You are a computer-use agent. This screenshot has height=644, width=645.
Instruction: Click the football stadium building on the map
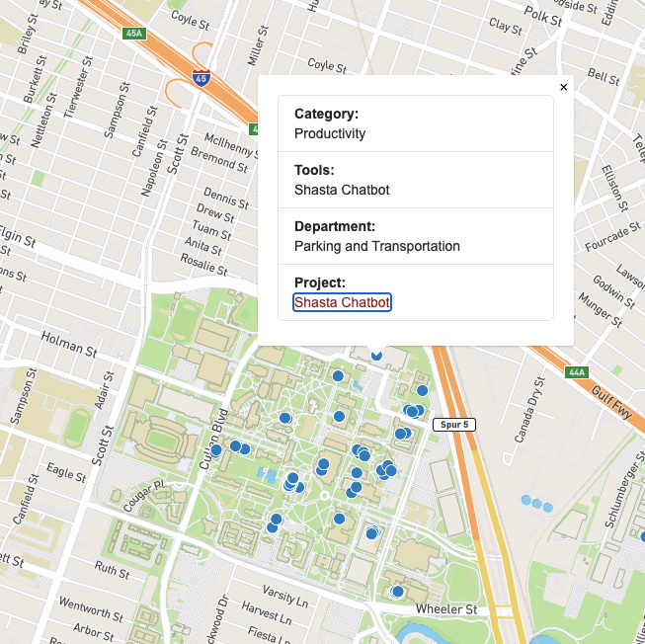pyautogui.click(x=162, y=441)
